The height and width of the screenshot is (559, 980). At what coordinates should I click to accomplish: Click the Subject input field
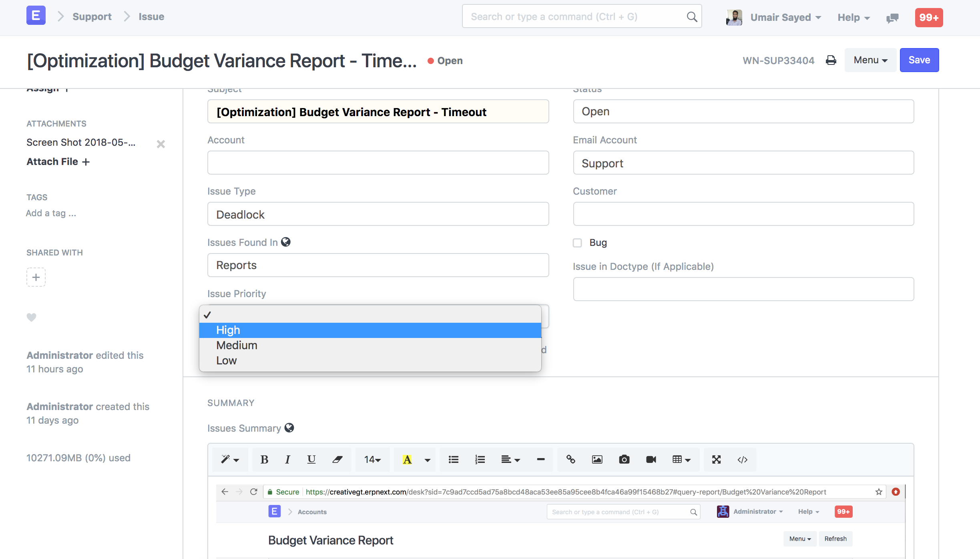coord(378,111)
